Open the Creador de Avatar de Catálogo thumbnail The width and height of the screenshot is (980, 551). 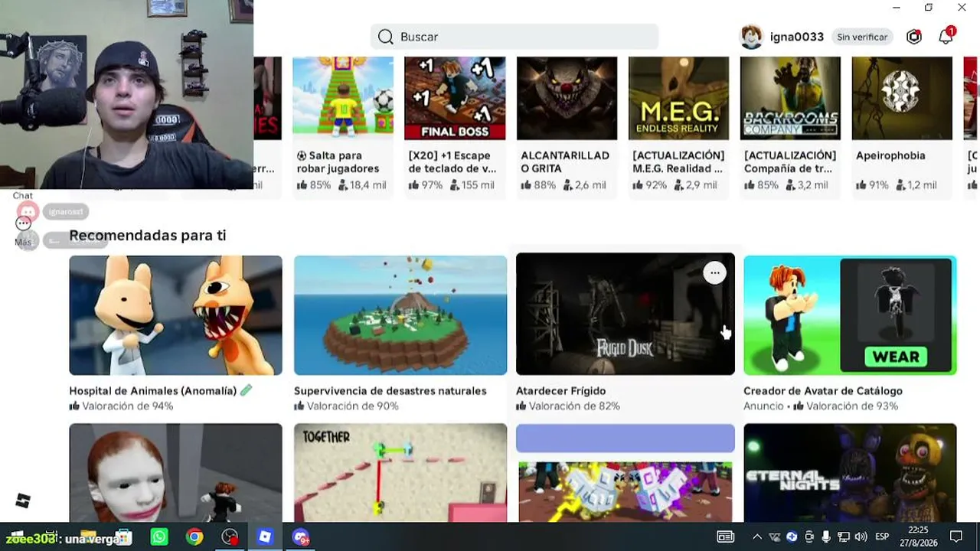click(x=850, y=315)
